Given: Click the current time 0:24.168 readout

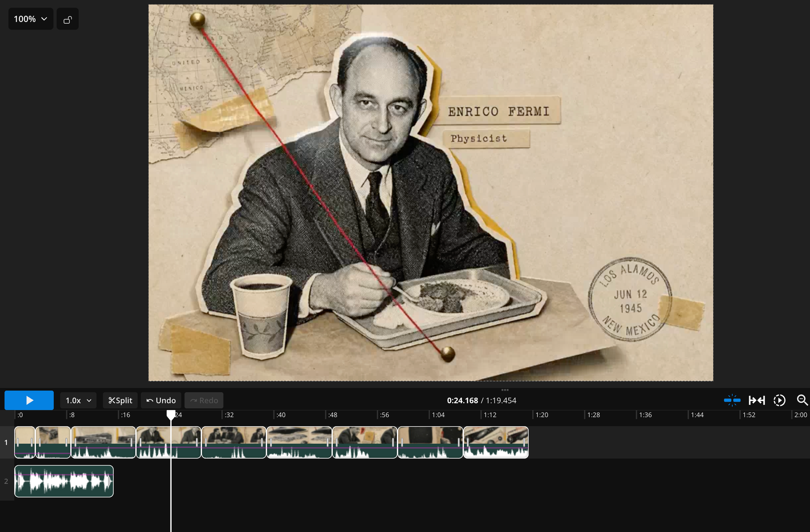Looking at the screenshot, I should click(463, 400).
